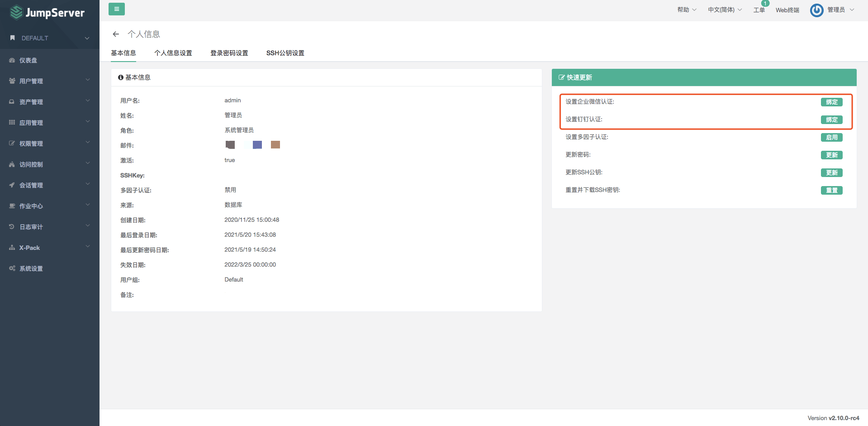868x426 pixels.
Task: Click 更新 button for 更新密码
Action: (831, 155)
